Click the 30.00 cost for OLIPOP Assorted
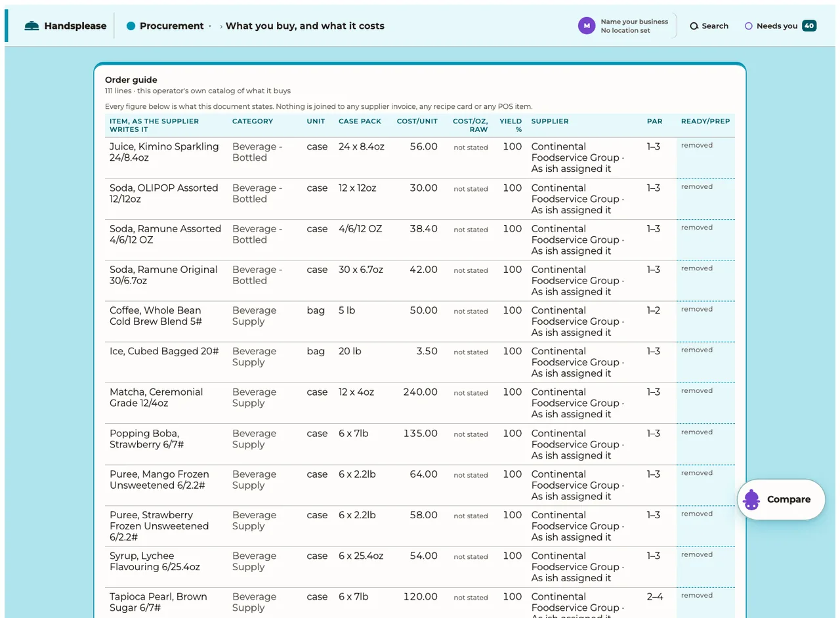 424,188
